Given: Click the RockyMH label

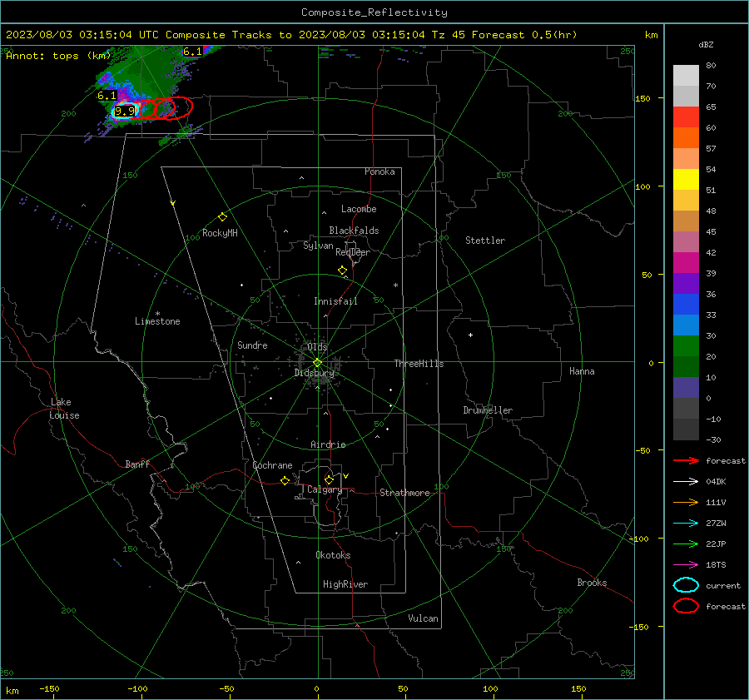Looking at the screenshot, I should pyautogui.click(x=220, y=233).
